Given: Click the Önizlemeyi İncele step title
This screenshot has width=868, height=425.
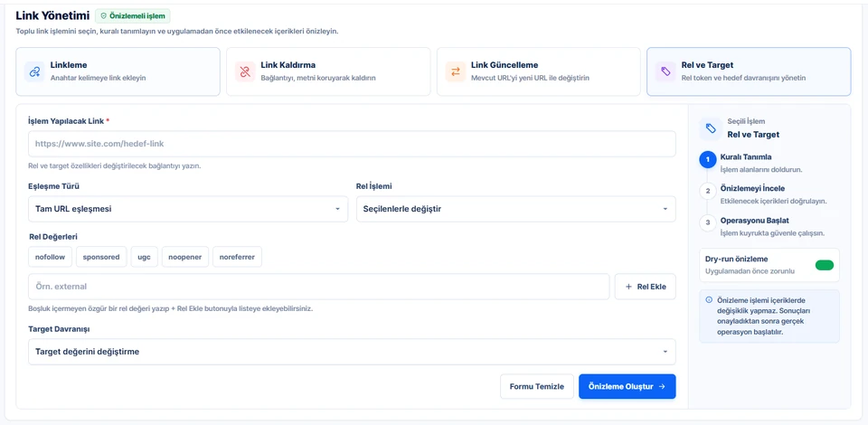Looking at the screenshot, I should [x=752, y=189].
